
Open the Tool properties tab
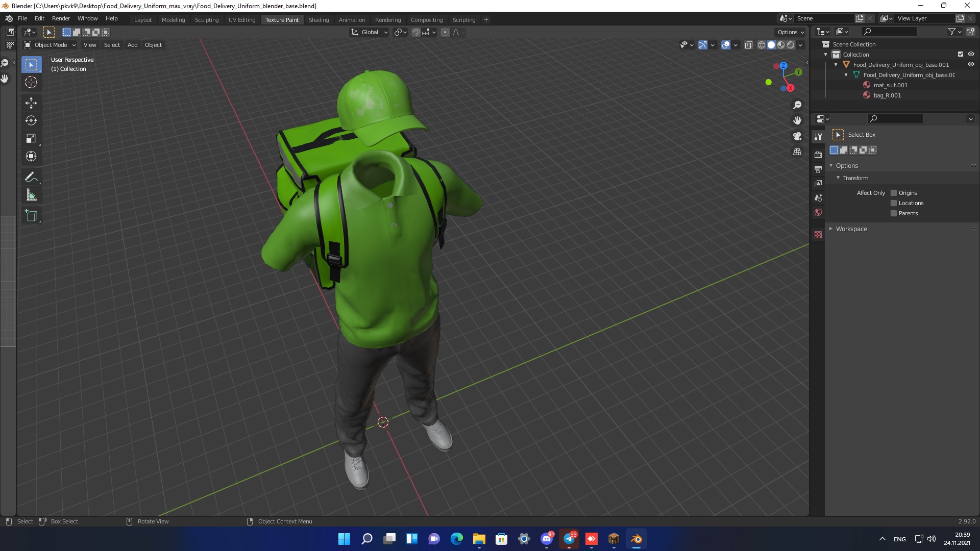[818, 137]
